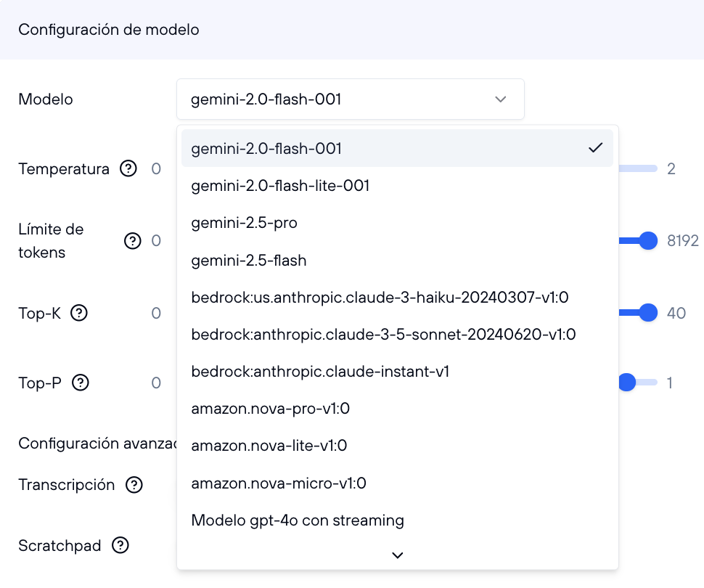Viewport: 704px width, 588px height.
Task: Pick amazon.nova-micro-v1:0 model option
Action: click(278, 483)
